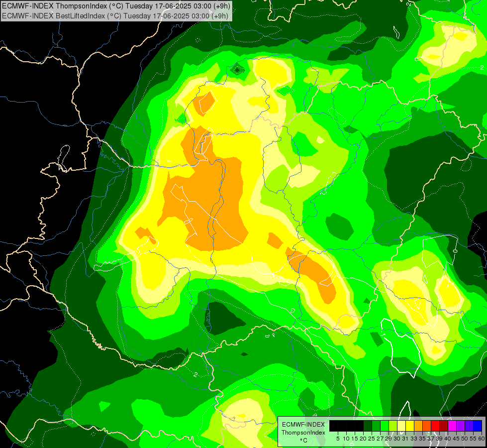Pick the violet 50–55 legend swatch

(469, 426)
